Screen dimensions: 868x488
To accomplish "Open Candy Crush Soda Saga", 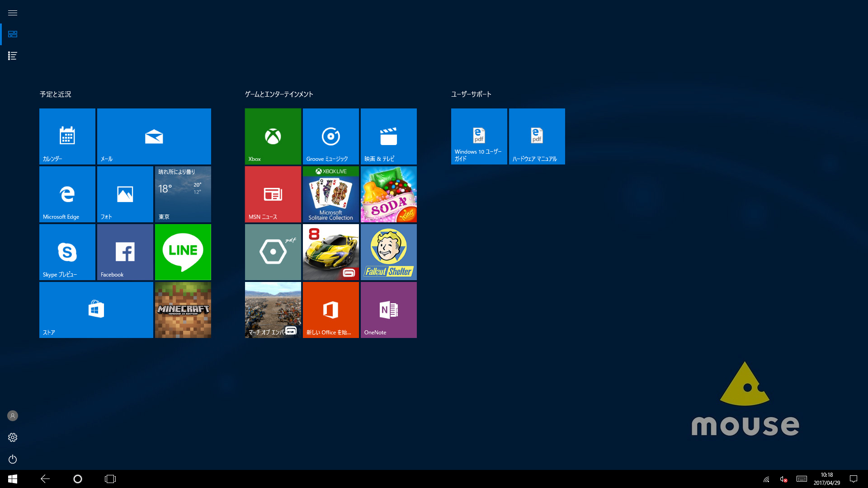I will (388, 194).
